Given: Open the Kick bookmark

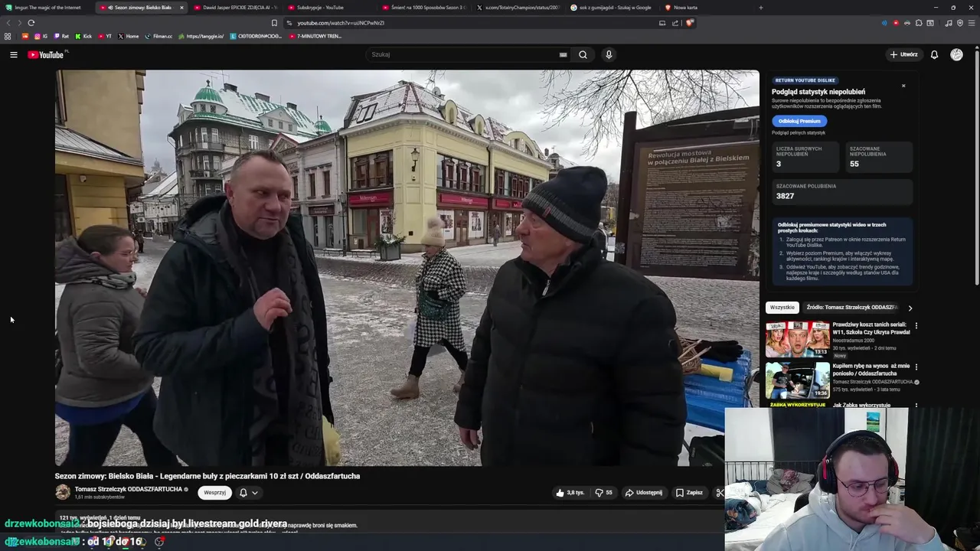Looking at the screenshot, I should coord(83,36).
